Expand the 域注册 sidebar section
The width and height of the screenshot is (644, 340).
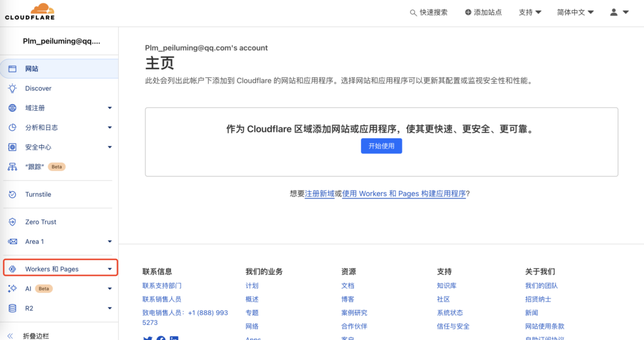click(109, 108)
